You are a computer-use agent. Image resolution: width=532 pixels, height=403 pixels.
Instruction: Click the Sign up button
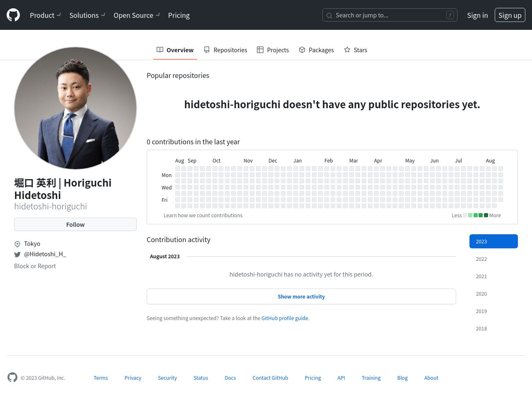tap(510, 15)
